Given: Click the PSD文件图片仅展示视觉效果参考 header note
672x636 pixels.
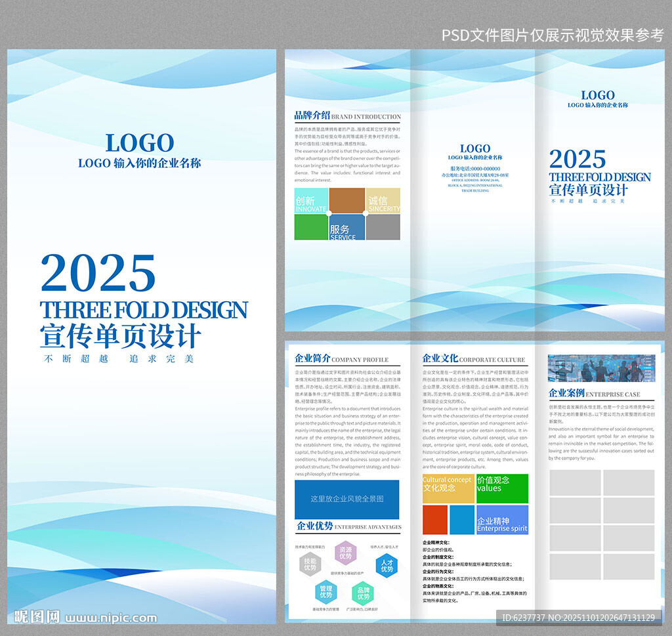Looking at the screenshot, I should pos(553,35).
